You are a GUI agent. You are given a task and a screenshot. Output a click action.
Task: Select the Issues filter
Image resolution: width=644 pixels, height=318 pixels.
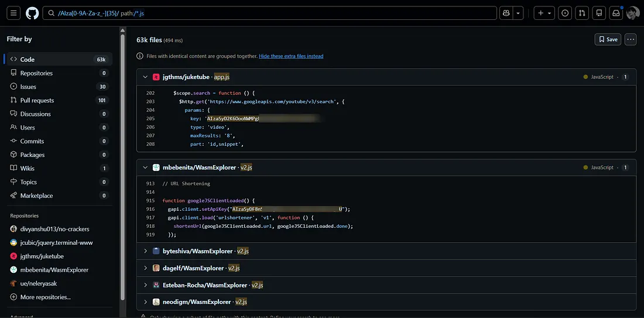pyautogui.click(x=60, y=87)
